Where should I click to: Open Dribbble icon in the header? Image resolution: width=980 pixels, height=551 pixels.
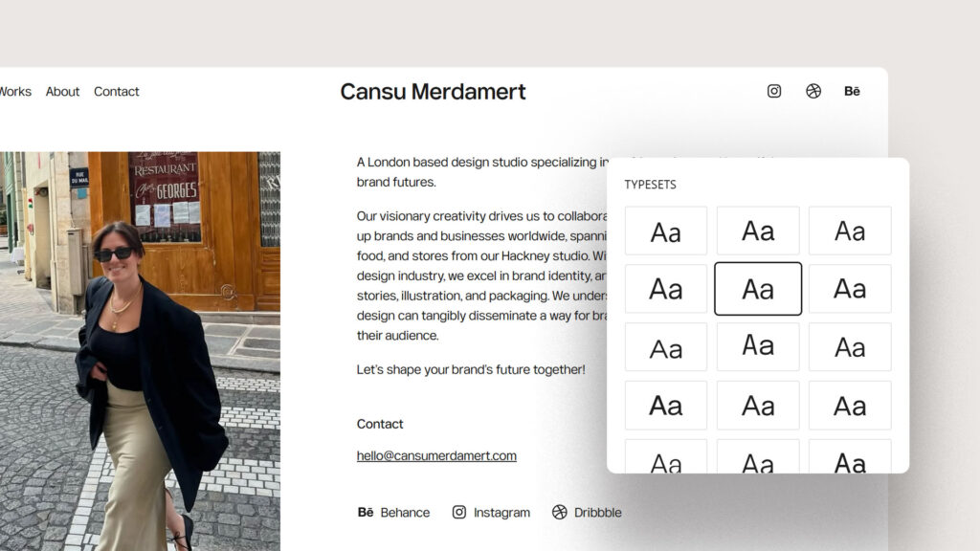pos(813,91)
